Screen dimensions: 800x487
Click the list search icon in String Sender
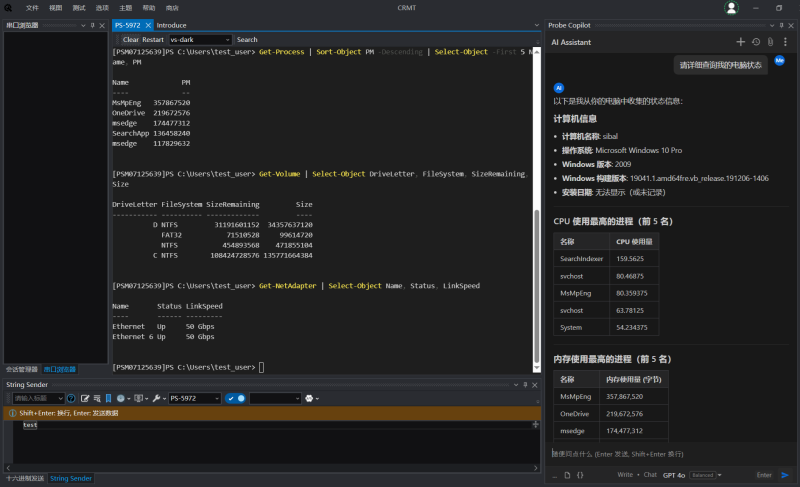pyautogui.click(x=97, y=398)
